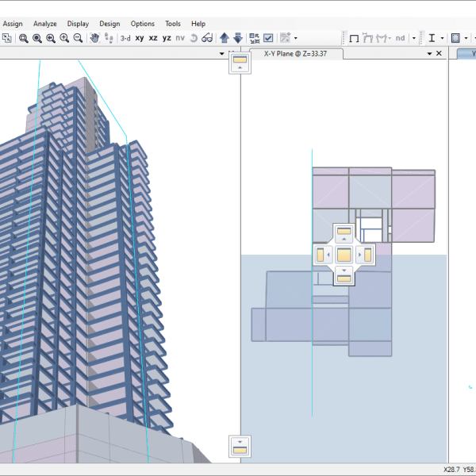The image size is (476, 476).
Task: Open the X-Y Plane window list arrow
Action: (x=429, y=53)
